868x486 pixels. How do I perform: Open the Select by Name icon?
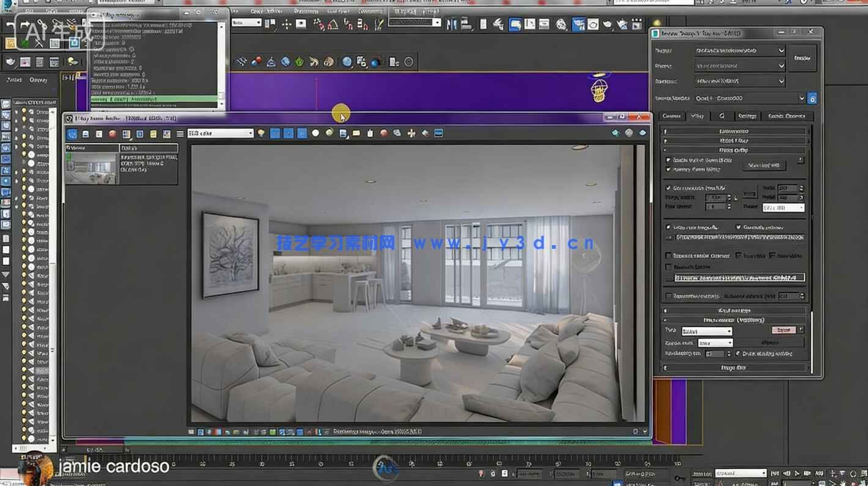coord(269,24)
